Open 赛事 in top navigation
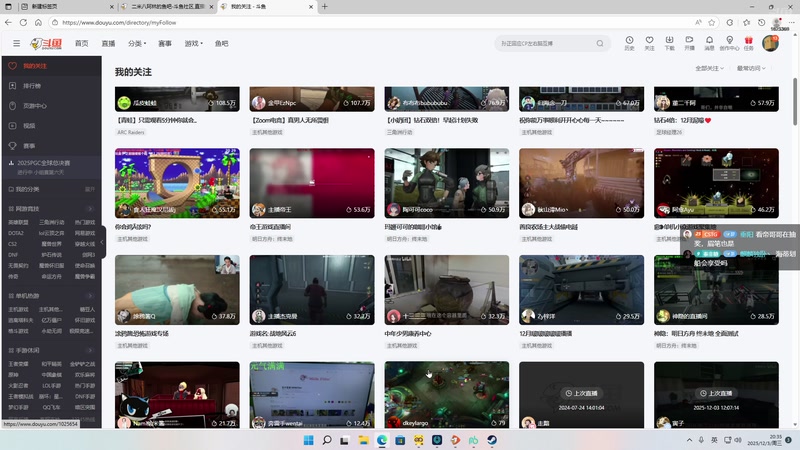Screen dimensions: 800x450 [x=165, y=43]
